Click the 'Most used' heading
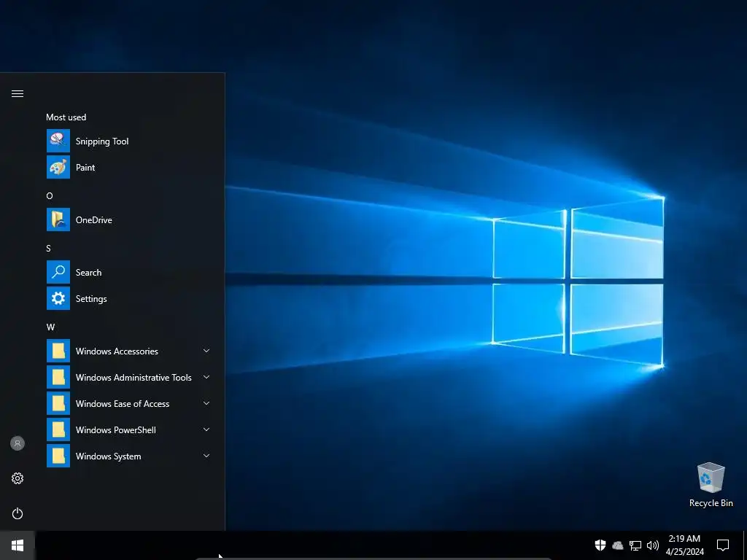 (x=66, y=117)
